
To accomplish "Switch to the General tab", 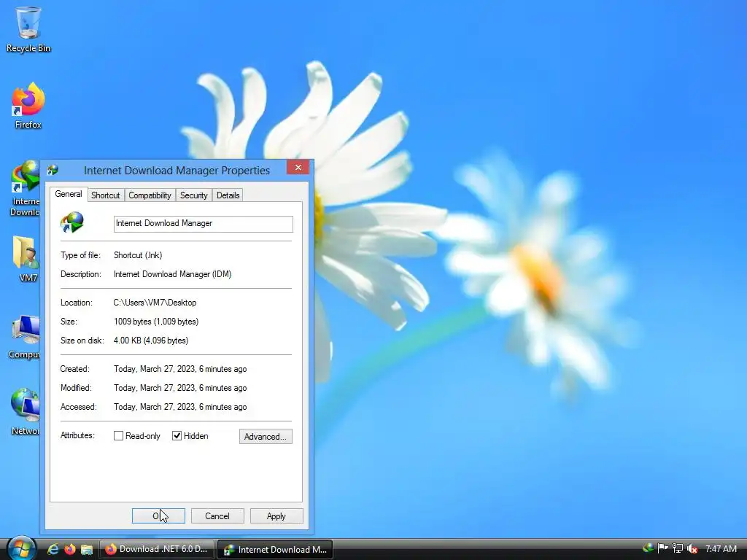I will pos(69,194).
